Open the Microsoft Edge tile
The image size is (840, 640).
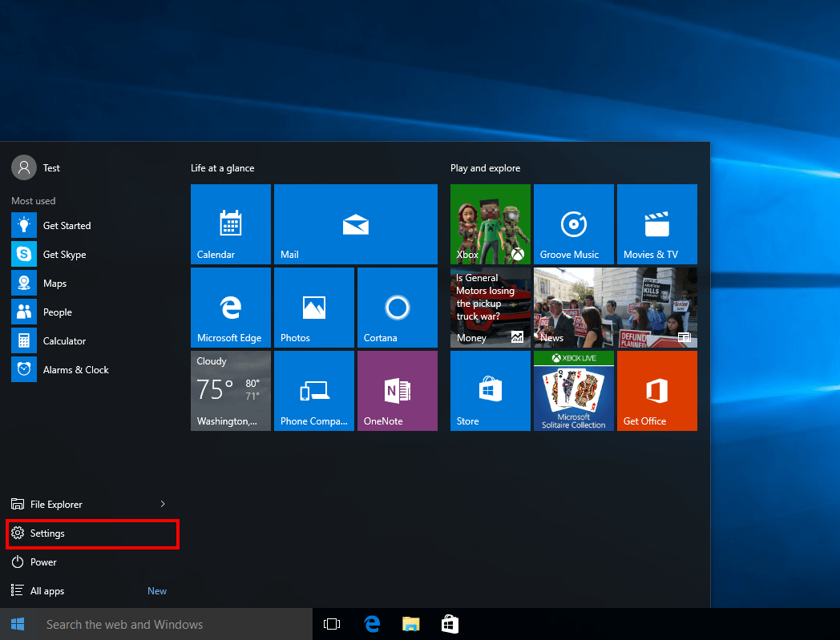click(230, 308)
